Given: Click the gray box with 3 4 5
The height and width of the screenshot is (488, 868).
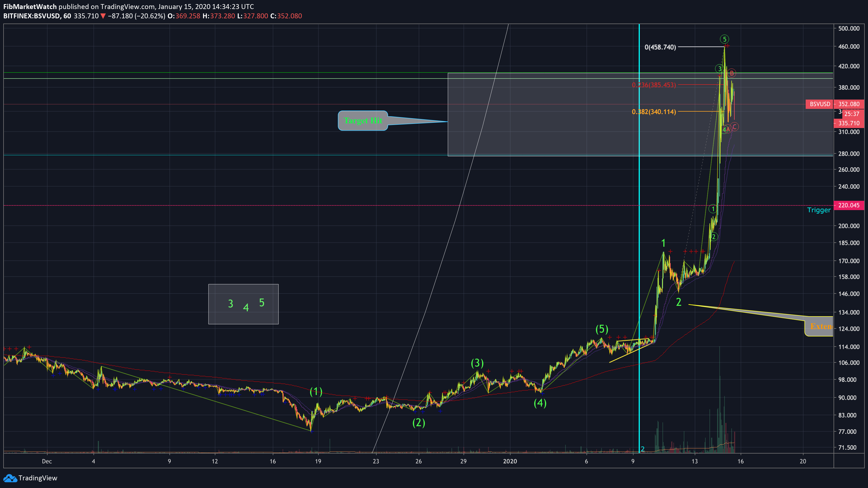Looking at the screenshot, I should click(243, 304).
